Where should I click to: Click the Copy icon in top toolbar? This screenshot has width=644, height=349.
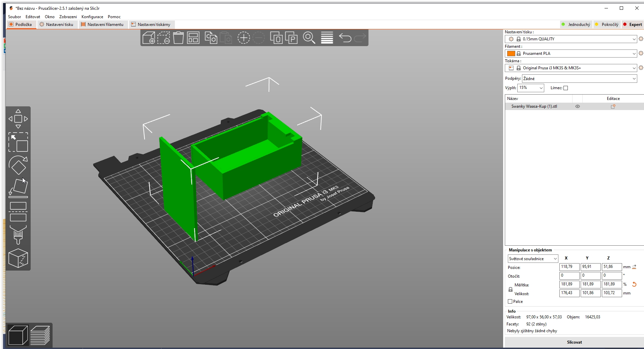211,38
